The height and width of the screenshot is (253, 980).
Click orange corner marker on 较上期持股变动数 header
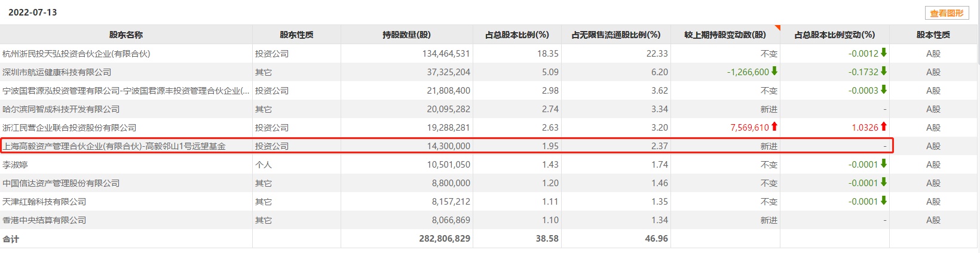[777, 27]
